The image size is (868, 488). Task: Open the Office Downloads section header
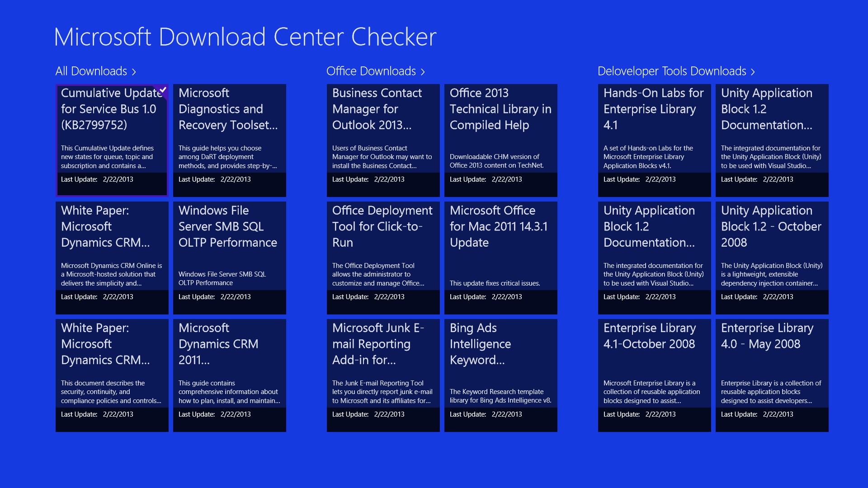coord(371,71)
